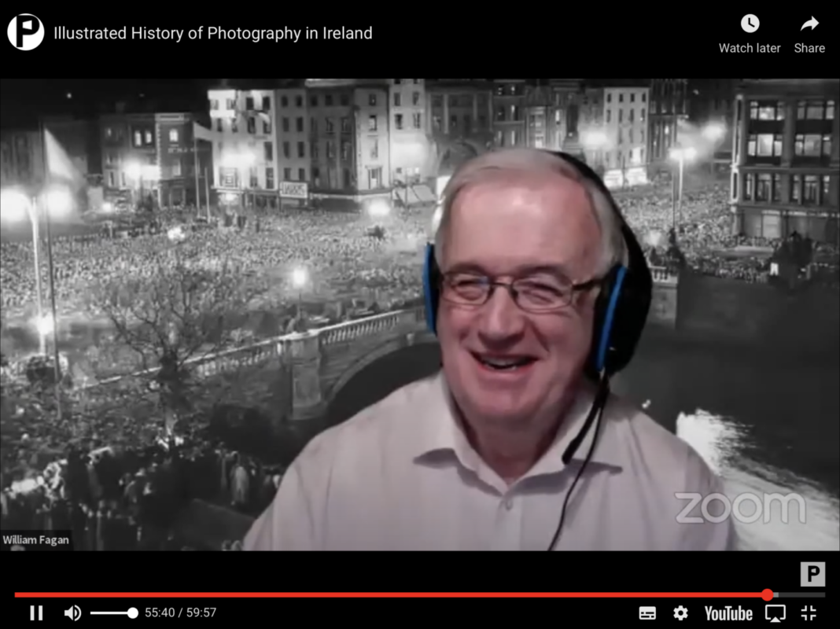Viewport: 840px width, 629px height.
Task: Click the P channel watermark on video
Action: (812, 574)
